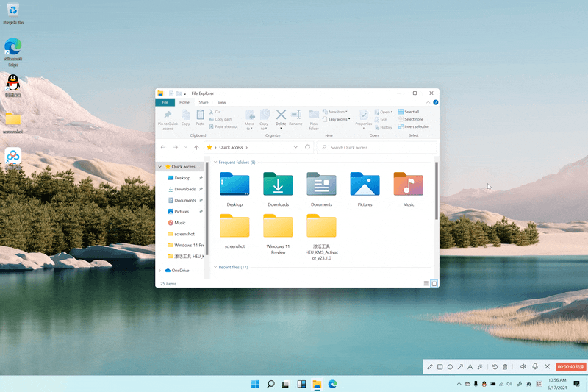Open Task View on taskbar
This screenshot has width=588, height=392.
tap(286, 384)
